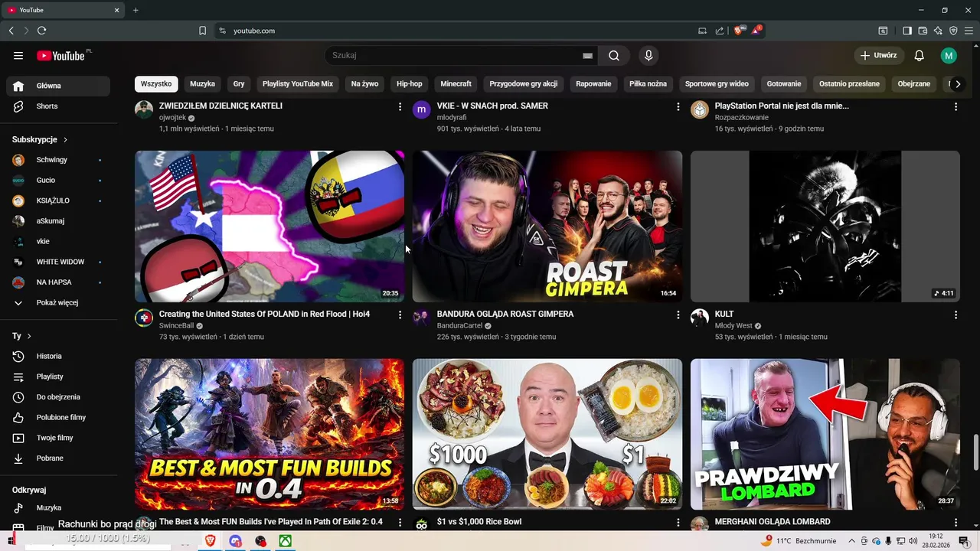
Task: Click the Brave Shields lion icon
Action: (739, 31)
